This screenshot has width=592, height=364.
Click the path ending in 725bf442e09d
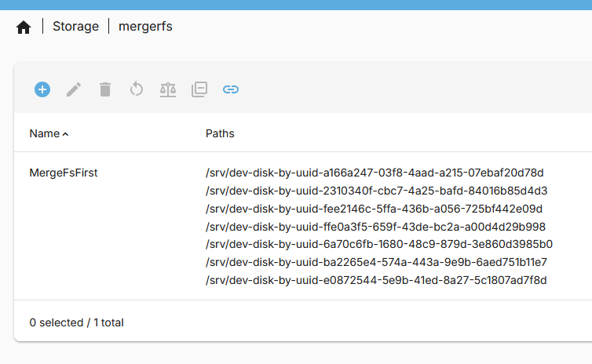[x=374, y=209]
